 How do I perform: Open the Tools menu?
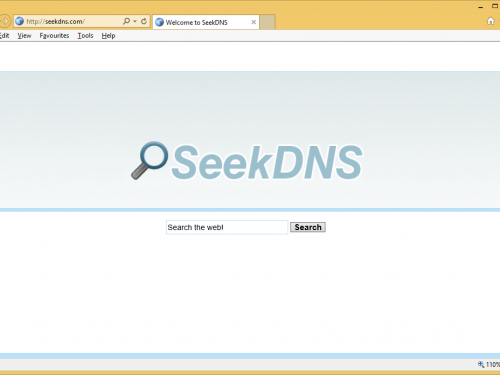tap(85, 36)
